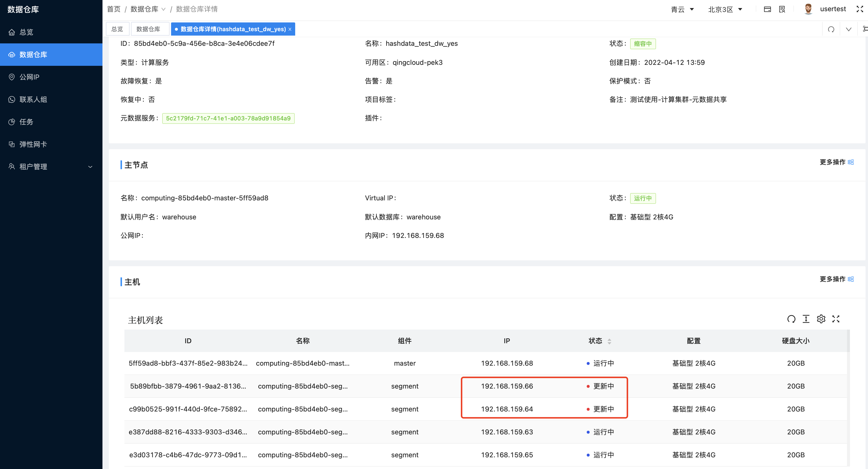
Task: Click 更多操作 in the 主节点 section
Action: [x=833, y=162]
